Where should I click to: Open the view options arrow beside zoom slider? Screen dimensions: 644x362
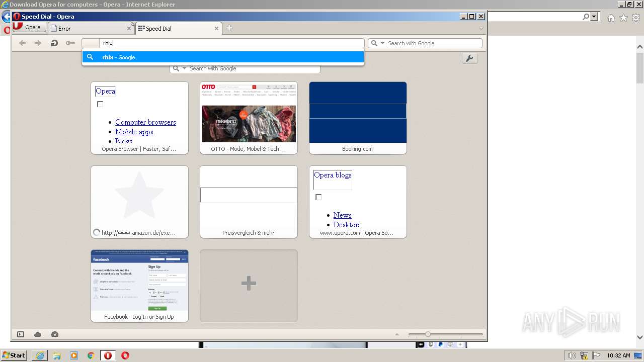click(x=396, y=334)
